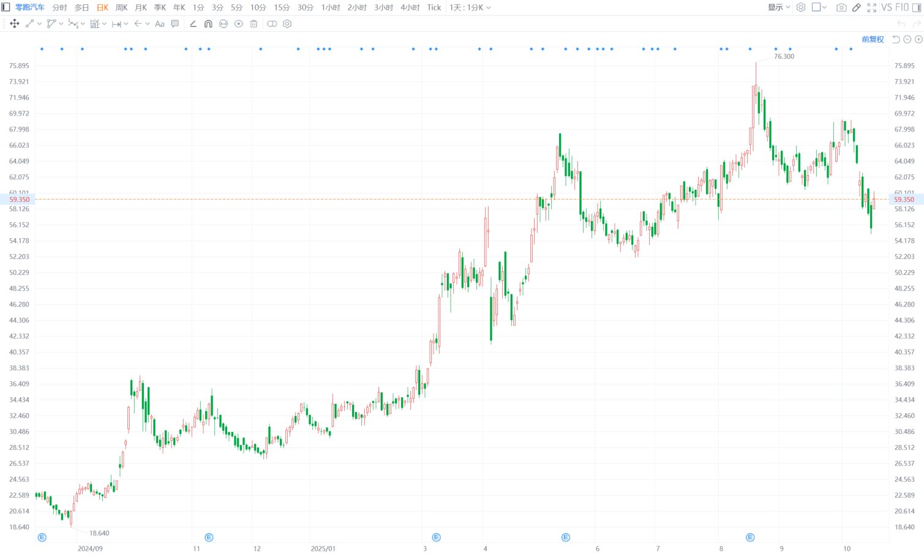This screenshot has height=560, width=924.
Task: Activate the magnet snap tool
Action: click(208, 24)
